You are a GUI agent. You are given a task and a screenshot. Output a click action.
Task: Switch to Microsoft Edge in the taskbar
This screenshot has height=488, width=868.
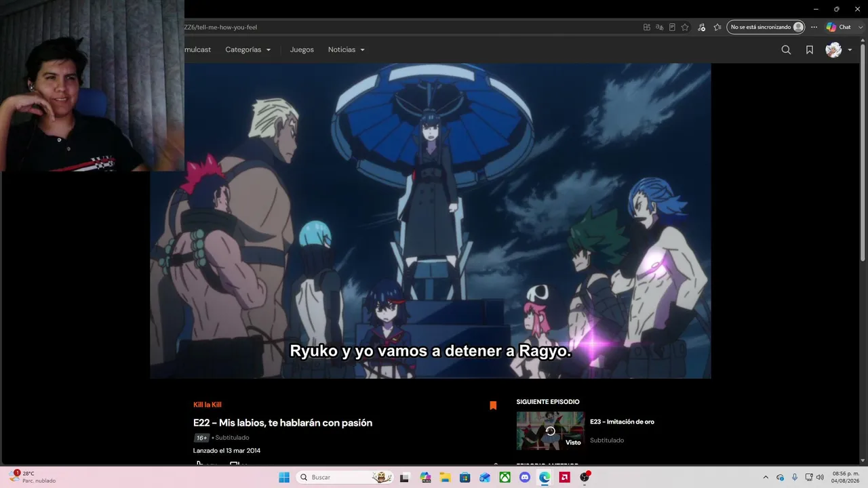point(545,477)
